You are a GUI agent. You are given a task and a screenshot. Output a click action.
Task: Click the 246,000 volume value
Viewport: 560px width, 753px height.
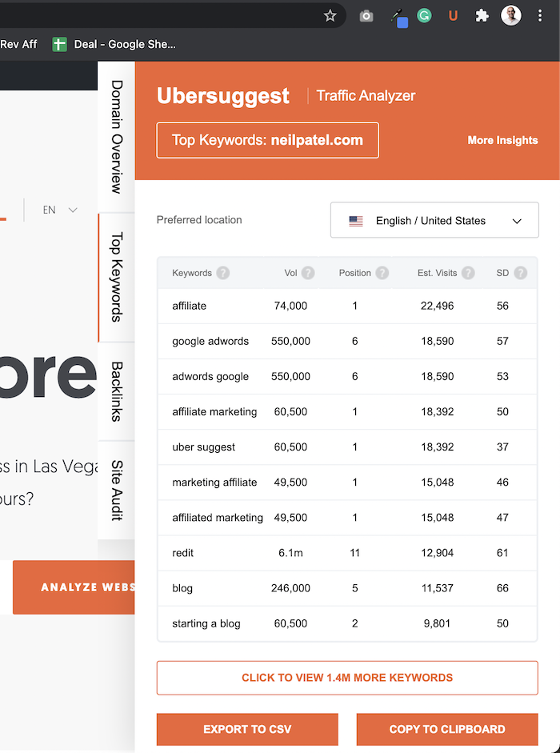click(x=290, y=588)
